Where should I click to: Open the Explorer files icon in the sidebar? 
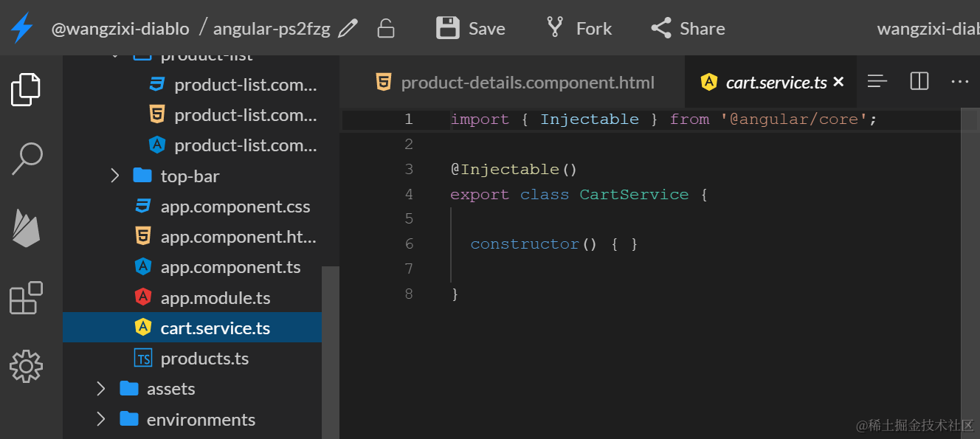26,89
